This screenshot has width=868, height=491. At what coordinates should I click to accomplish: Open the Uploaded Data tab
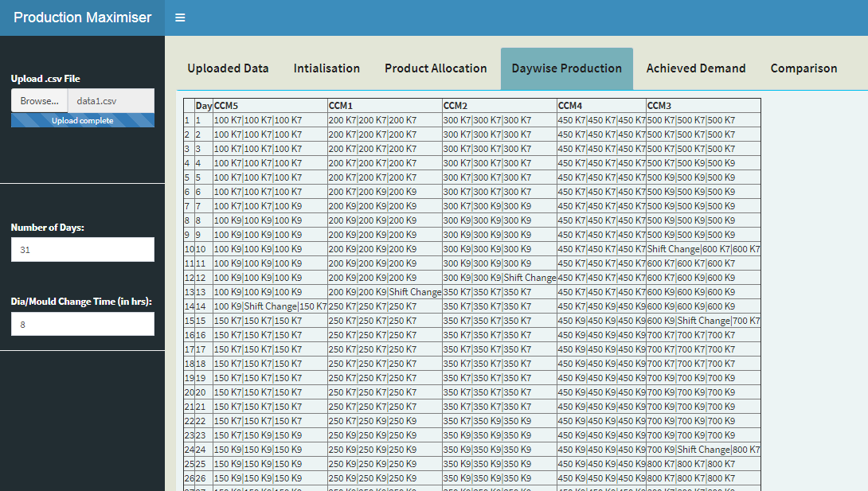click(228, 68)
